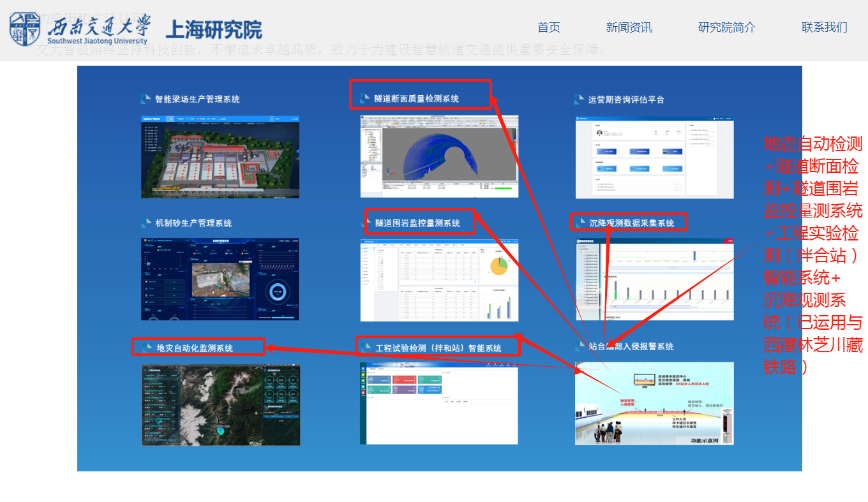
Task: Open the 运营期咨询评估平台 screenshot thumbnail
Action: point(654,157)
